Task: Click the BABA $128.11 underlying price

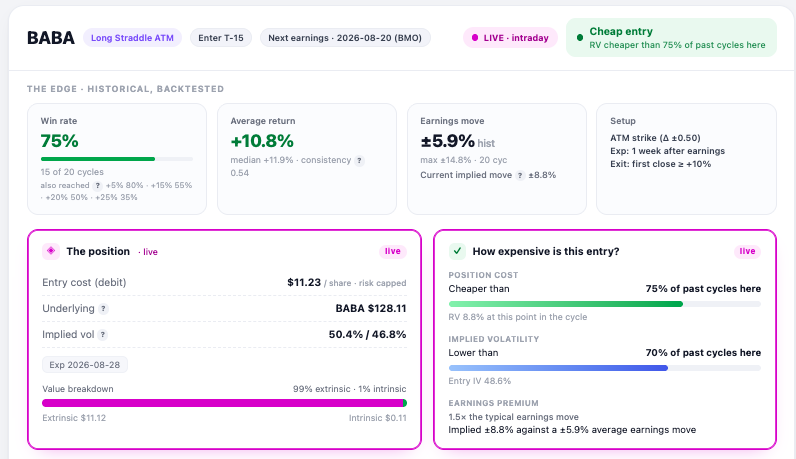Action: click(x=371, y=308)
